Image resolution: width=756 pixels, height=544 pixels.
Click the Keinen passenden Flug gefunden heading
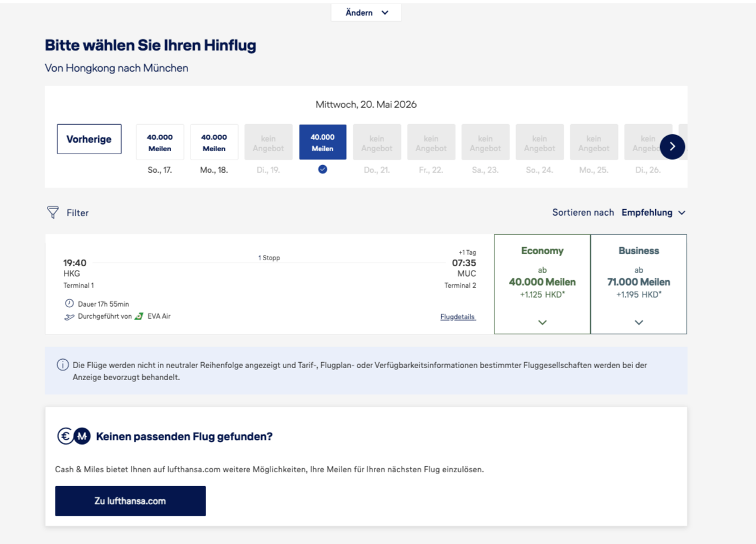(x=184, y=436)
